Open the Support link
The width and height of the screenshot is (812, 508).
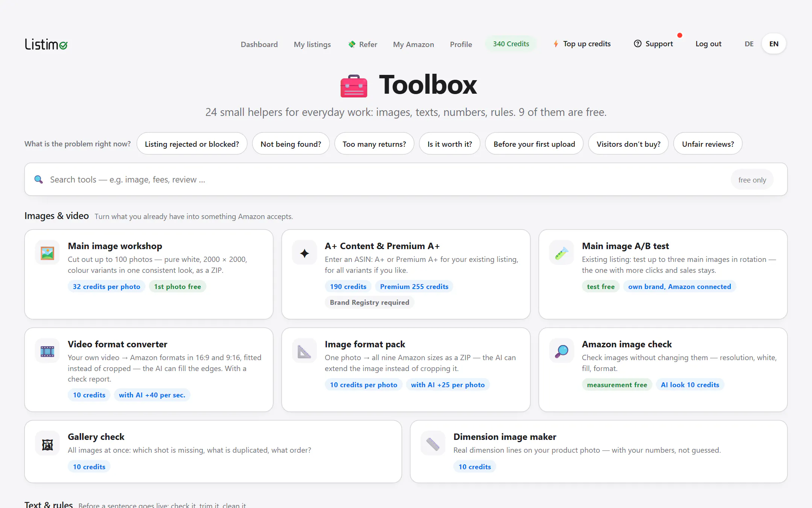point(654,44)
